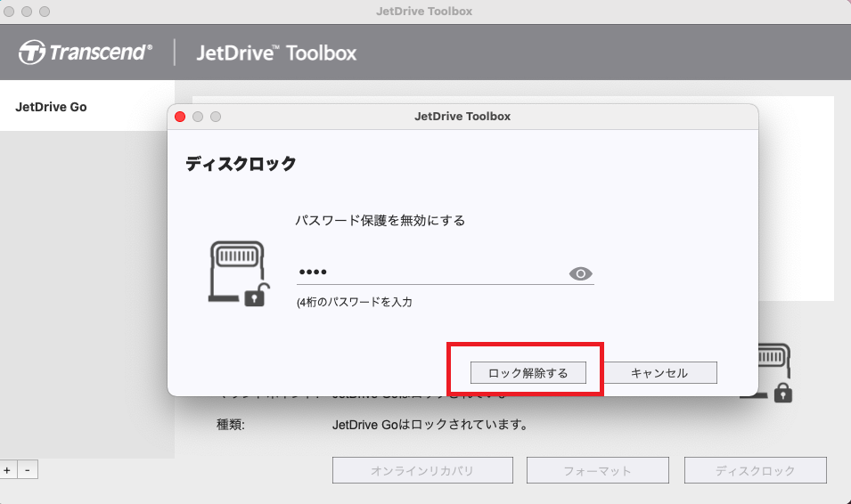The height and width of the screenshot is (504, 851).
Task: Click the キャンセル button in dialog
Action: coord(659,373)
